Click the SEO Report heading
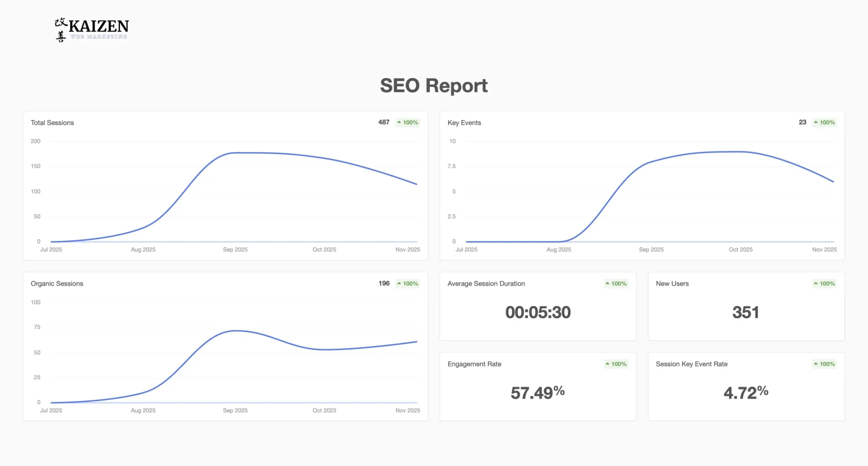 (434, 85)
